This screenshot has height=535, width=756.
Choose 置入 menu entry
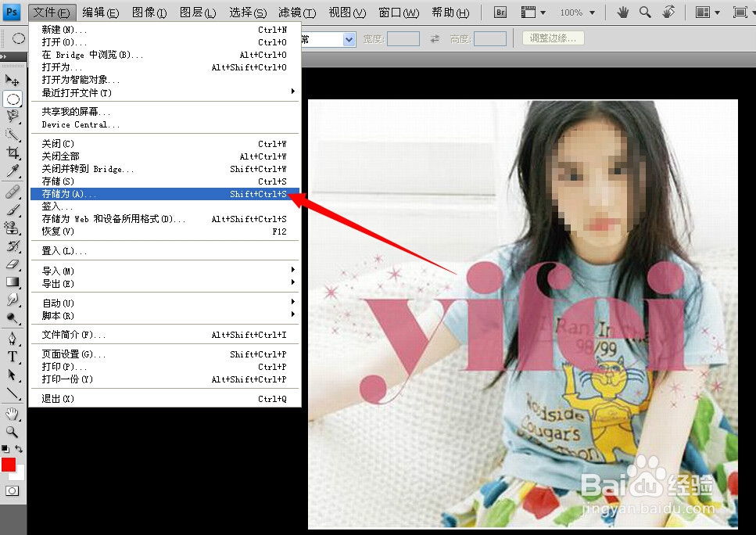pos(165,251)
